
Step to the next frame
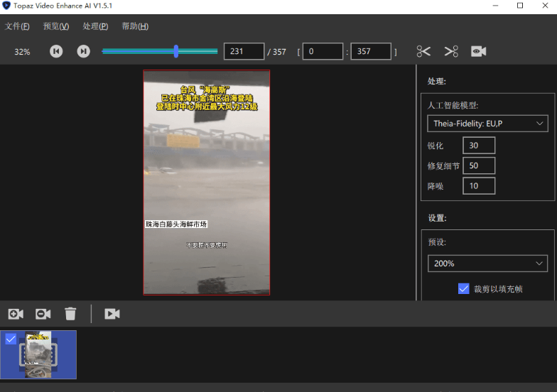point(84,51)
